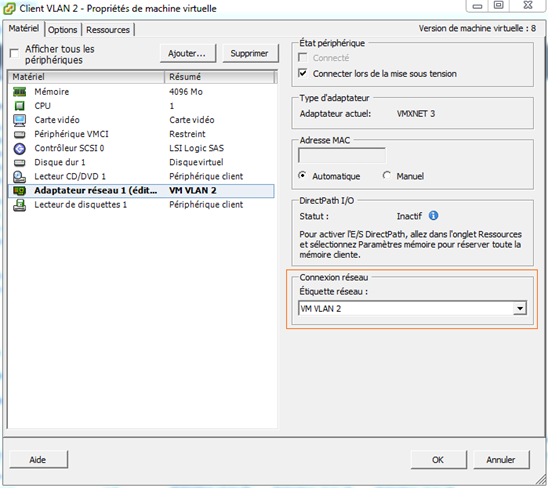
Task: Click the CPU chip icon
Action: (x=20, y=106)
